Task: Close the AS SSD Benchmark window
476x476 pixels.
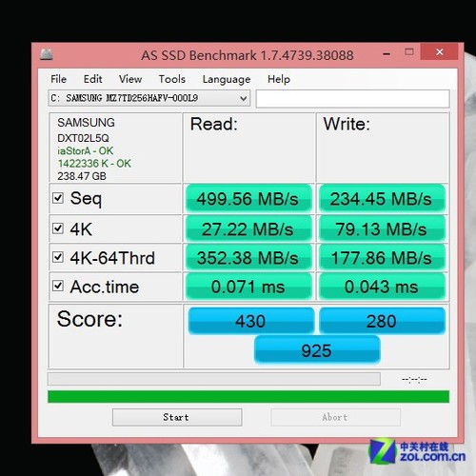Action: tap(439, 51)
